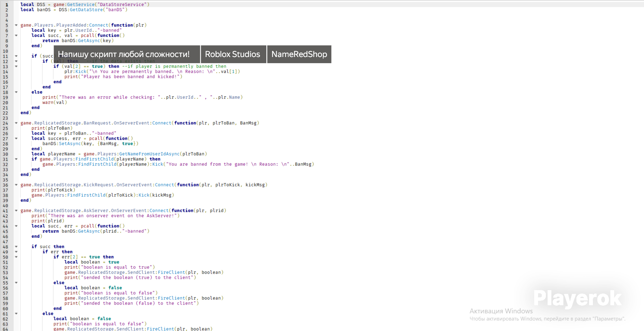Viewport: 644px width, 331px height.
Task: Click 'sended the boolean (false) to the client'
Action: (131, 303)
